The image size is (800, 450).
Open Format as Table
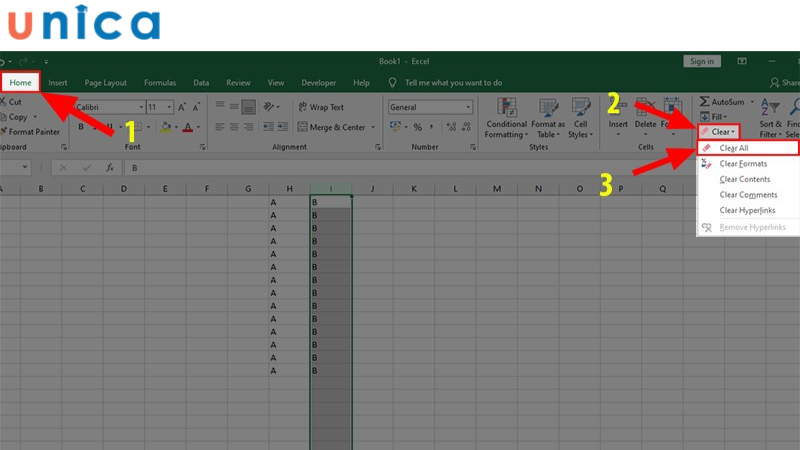point(548,118)
